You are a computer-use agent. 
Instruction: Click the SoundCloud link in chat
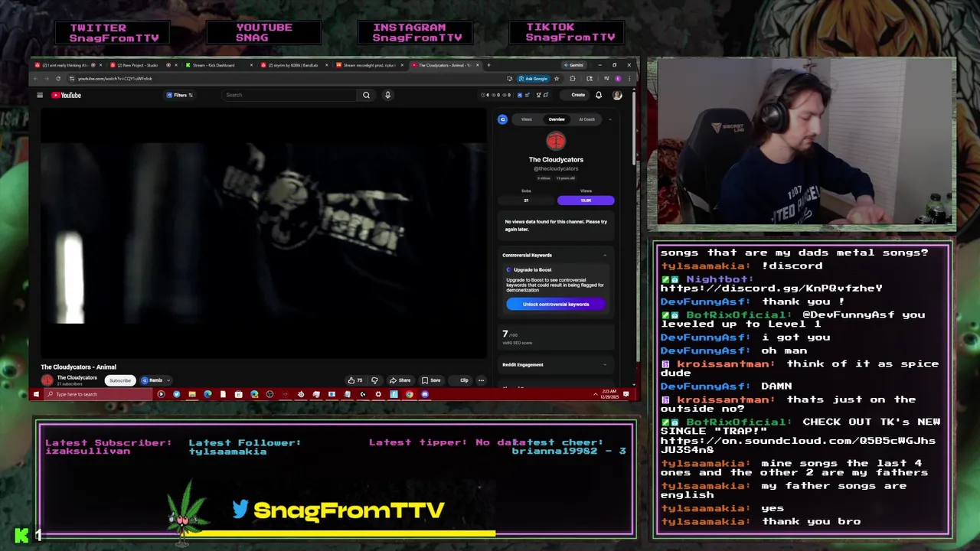(798, 445)
